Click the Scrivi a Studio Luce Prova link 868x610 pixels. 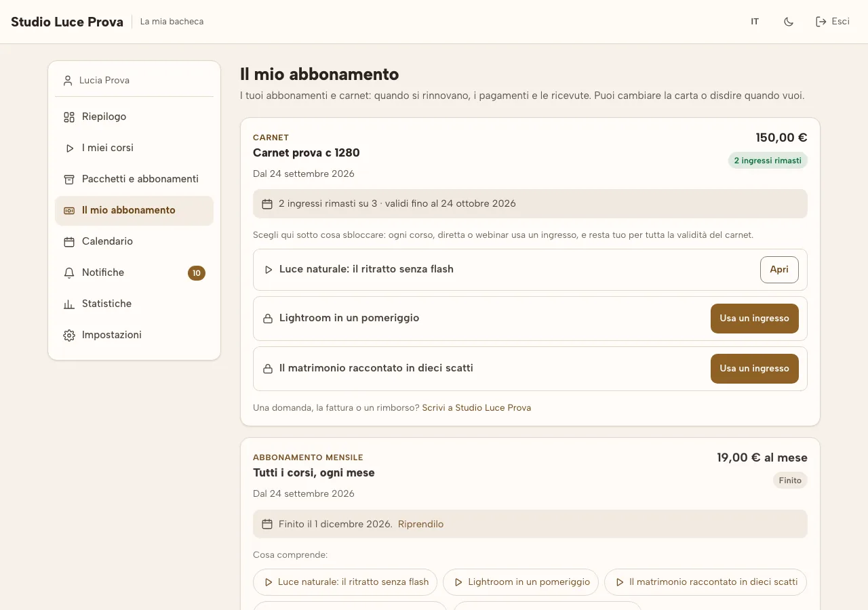pyautogui.click(x=477, y=408)
